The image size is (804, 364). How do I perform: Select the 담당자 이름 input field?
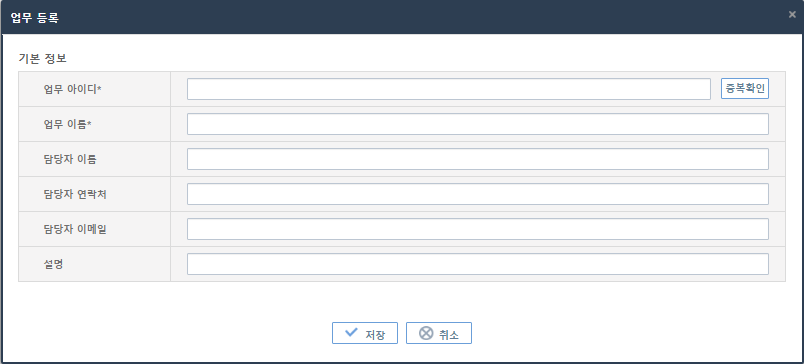[478, 159]
